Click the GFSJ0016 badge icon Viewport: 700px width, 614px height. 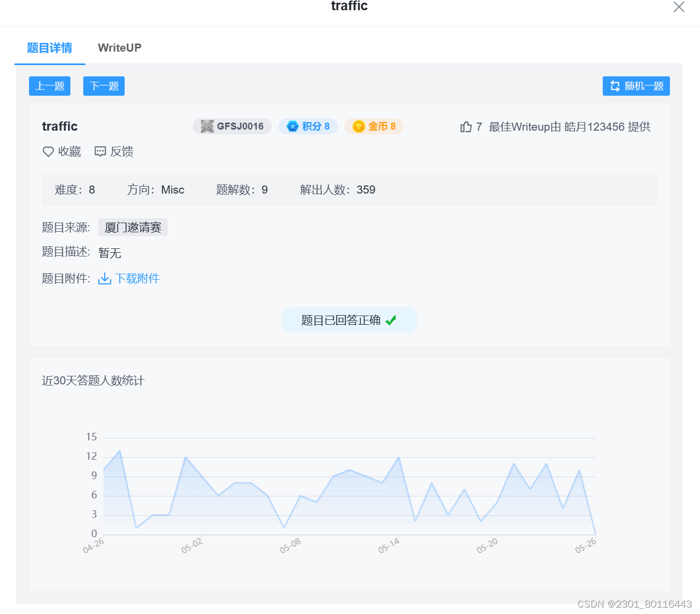[x=206, y=126]
